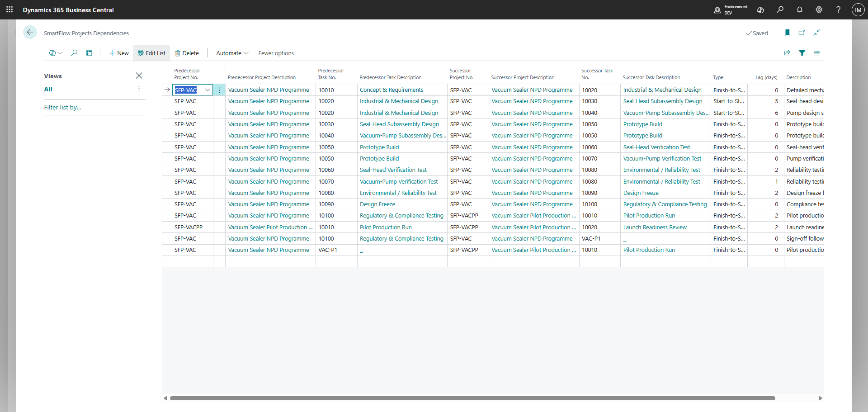Open Pilot Production Run predecessor task link
Viewport: 868px width, 412px height.
[386, 227]
